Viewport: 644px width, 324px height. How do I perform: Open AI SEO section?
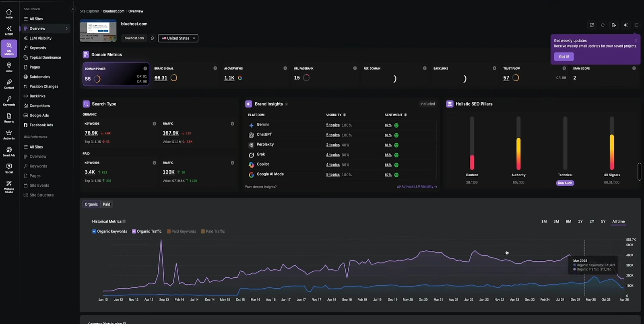pos(9,31)
